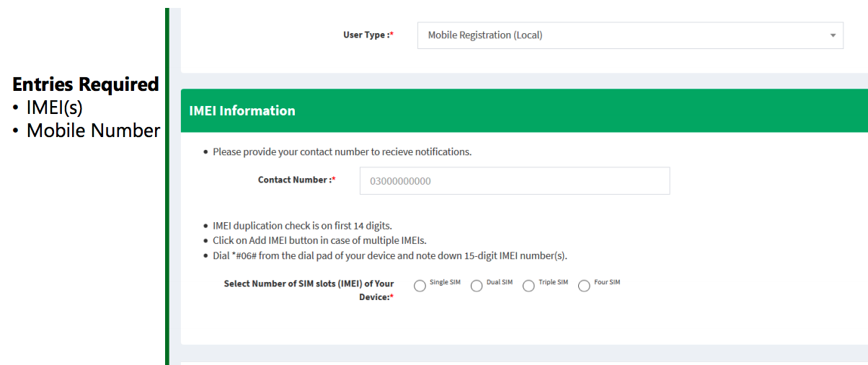Click the Mobile Registration (Local) selected value
The width and height of the screenshot is (868, 365).
(x=484, y=35)
